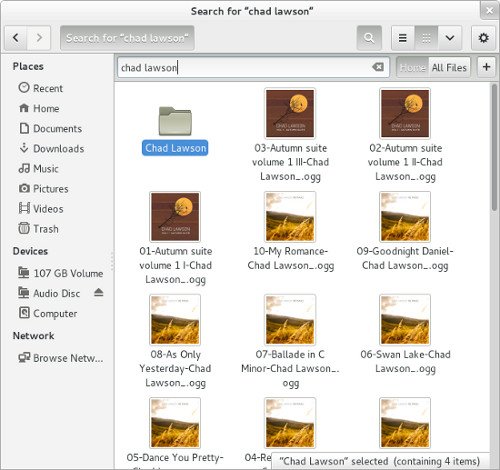Select the 10-My Romance file thumbnail
Viewport: 500px width, 470px height.
tap(290, 217)
